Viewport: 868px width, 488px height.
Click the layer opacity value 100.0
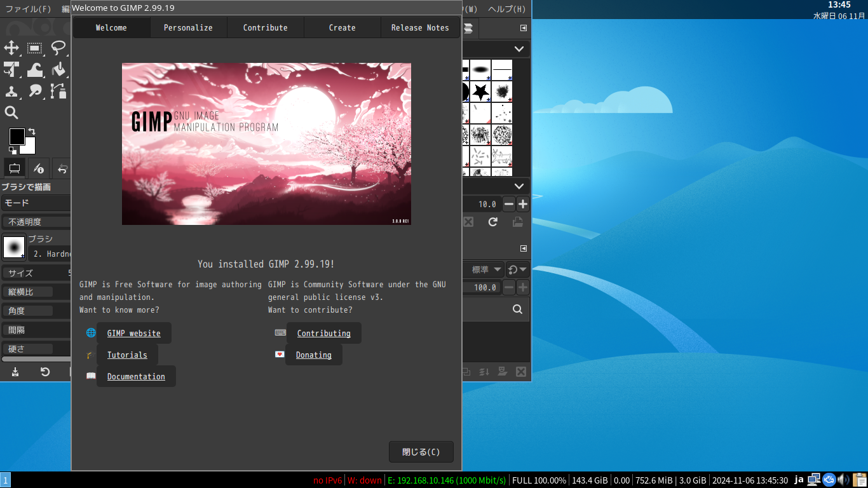(484, 287)
